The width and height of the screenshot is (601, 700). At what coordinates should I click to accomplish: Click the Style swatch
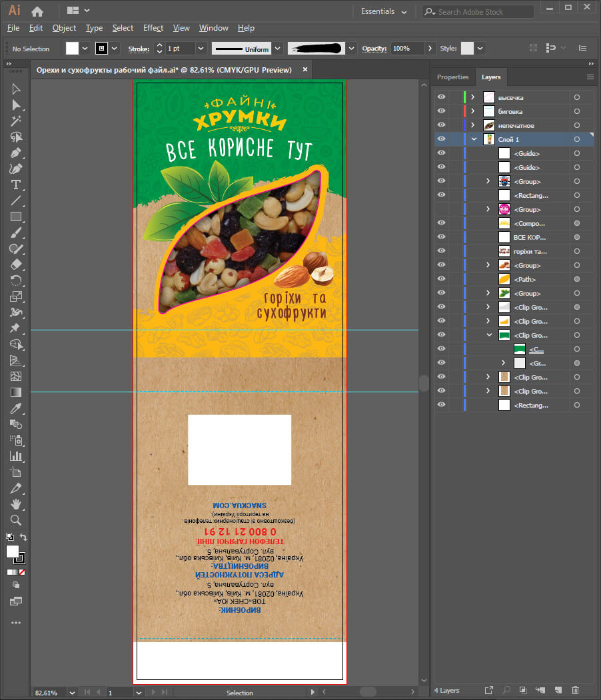point(467,48)
